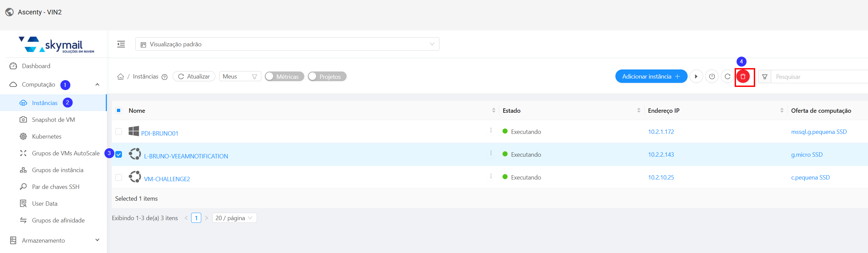This screenshot has height=253, width=868.
Task: Check the VM-CHALLENGE2 row checkbox
Action: click(x=119, y=177)
